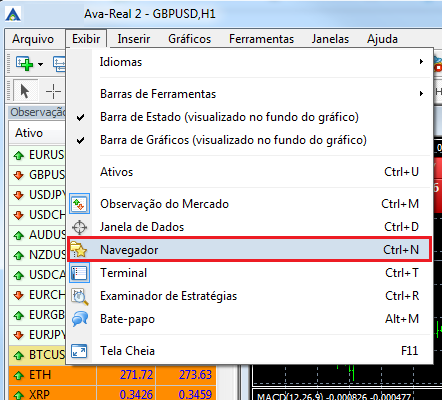Select the crosshair tool in toolbar
Image resolution: width=442 pixels, height=400 pixels.
click(53, 91)
